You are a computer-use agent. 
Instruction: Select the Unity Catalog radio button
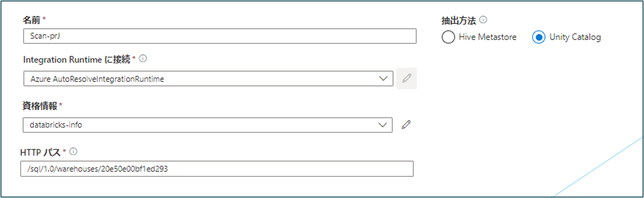pos(538,37)
